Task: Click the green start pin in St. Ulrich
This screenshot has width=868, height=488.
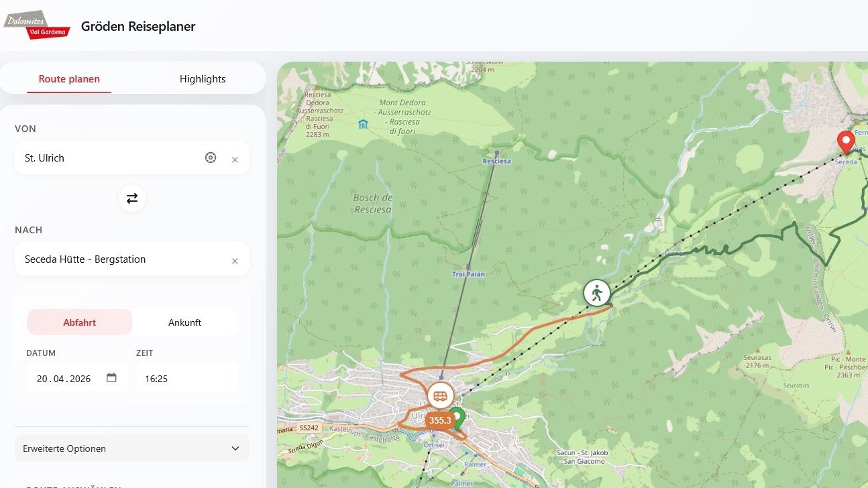Action: tap(457, 416)
